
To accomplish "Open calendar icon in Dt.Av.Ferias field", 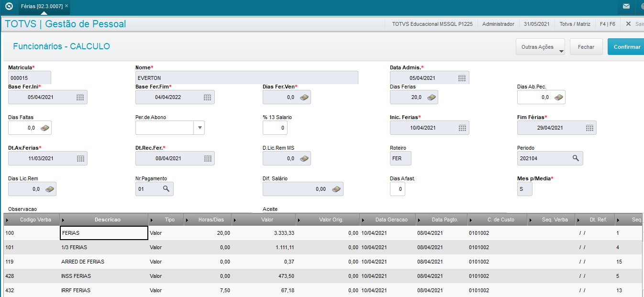I will [x=80, y=158].
